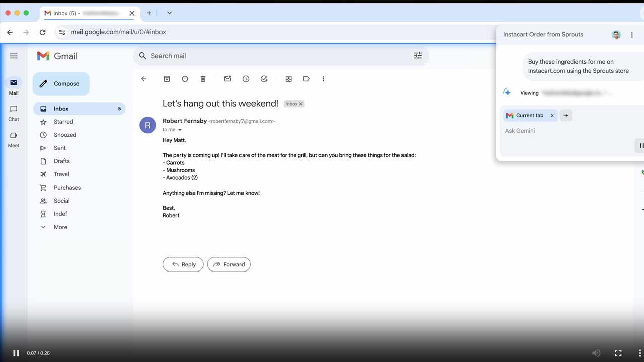Pause the video playback
The image size is (644, 362).
click(16, 353)
